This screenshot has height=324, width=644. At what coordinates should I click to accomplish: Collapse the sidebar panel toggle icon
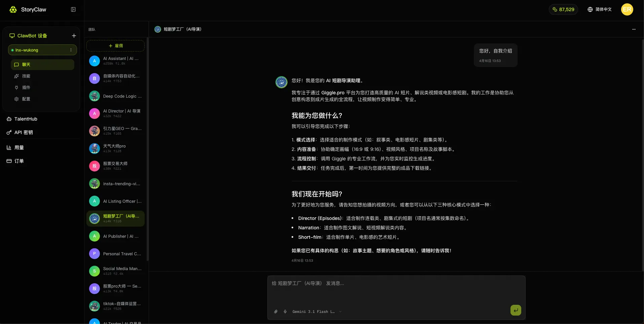[73, 9]
